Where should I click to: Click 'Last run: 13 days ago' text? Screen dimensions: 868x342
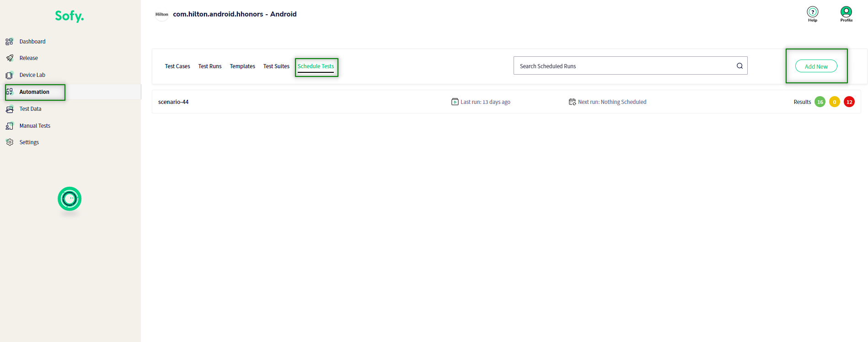[x=485, y=102]
